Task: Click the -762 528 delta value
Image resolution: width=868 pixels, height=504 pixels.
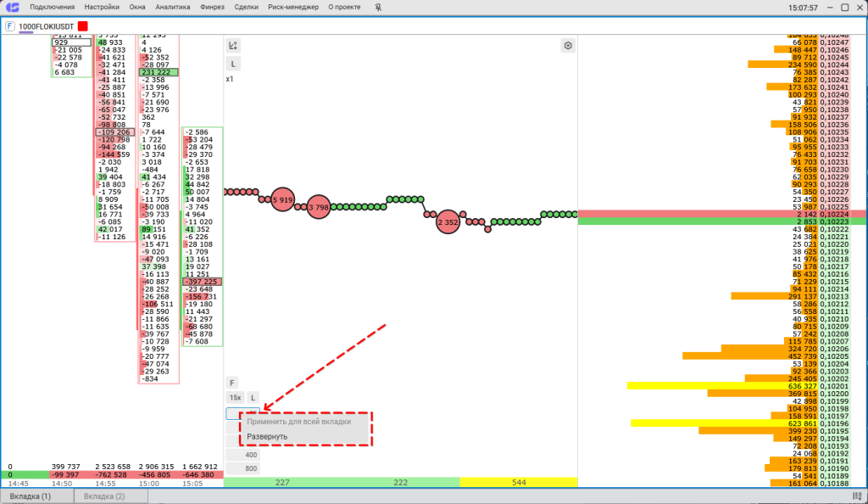Action: pos(113,474)
